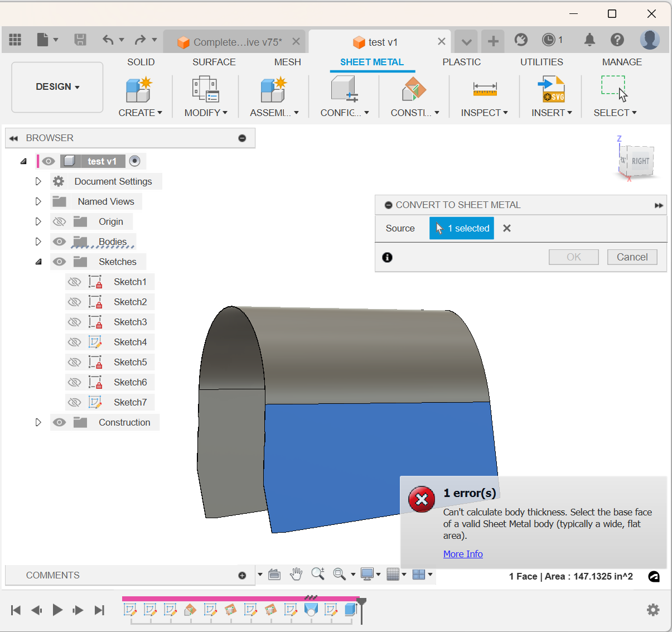Image resolution: width=672 pixels, height=632 pixels.
Task: Show the Bodies folder
Action: (59, 242)
